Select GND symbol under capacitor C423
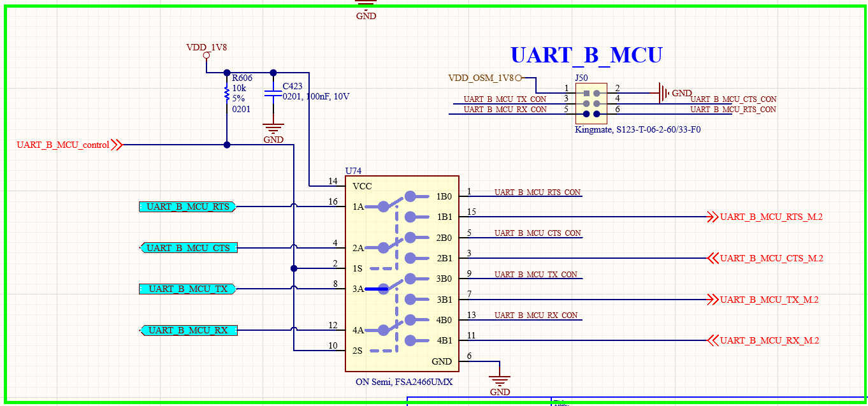The image size is (868, 406). point(273,133)
